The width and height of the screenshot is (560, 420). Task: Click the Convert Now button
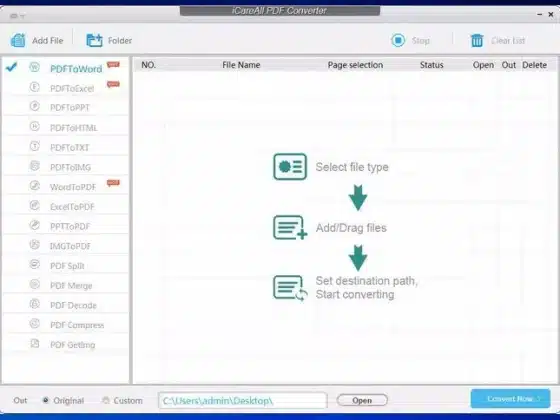(510, 399)
